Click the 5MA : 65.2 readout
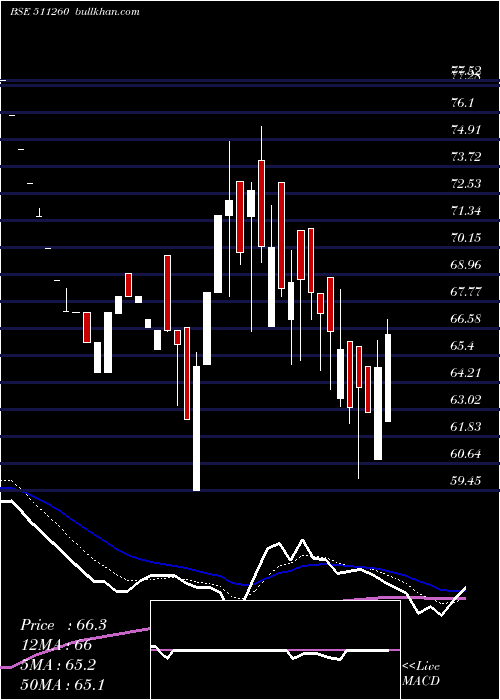This screenshot has width=500, height=700. (x=58, y=665)
